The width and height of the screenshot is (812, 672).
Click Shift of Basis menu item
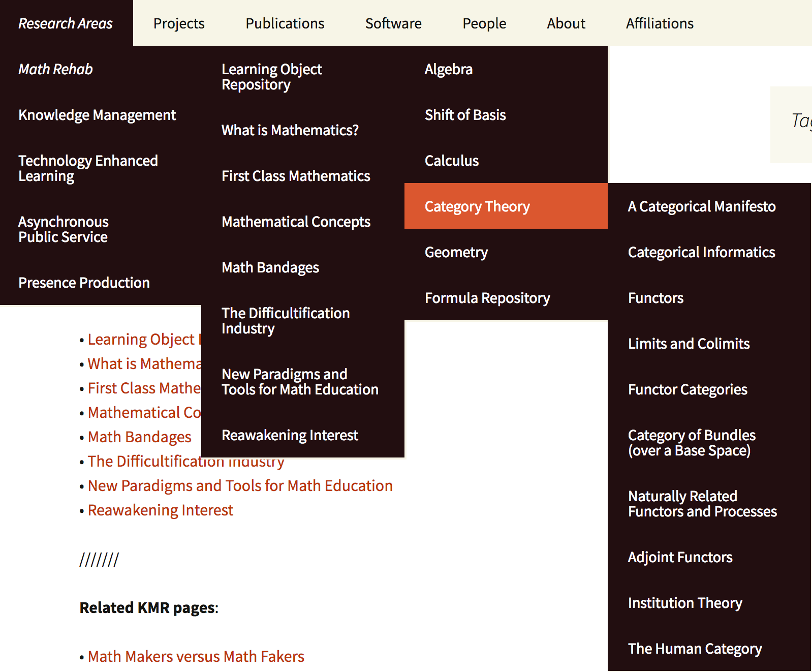click(465, 115)
